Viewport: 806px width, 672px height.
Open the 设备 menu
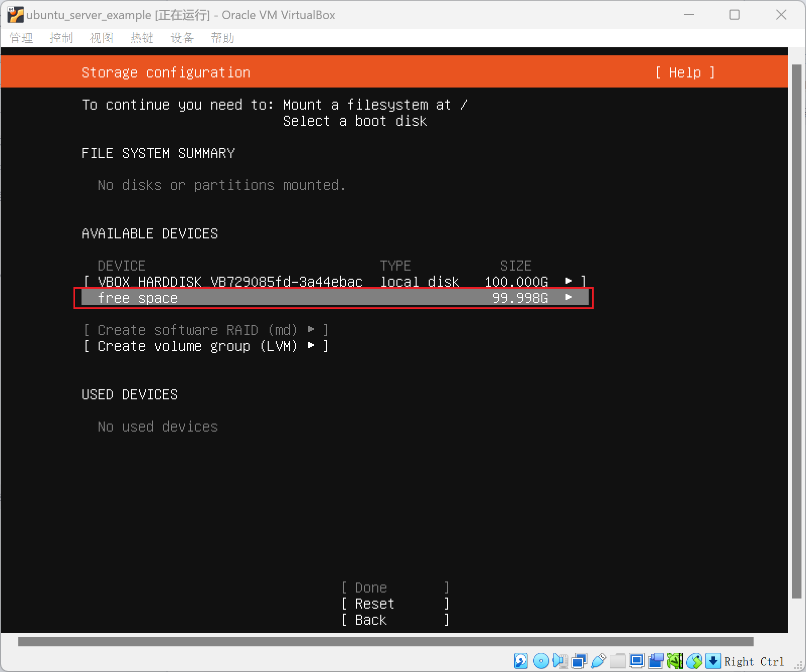pos(182,38)
